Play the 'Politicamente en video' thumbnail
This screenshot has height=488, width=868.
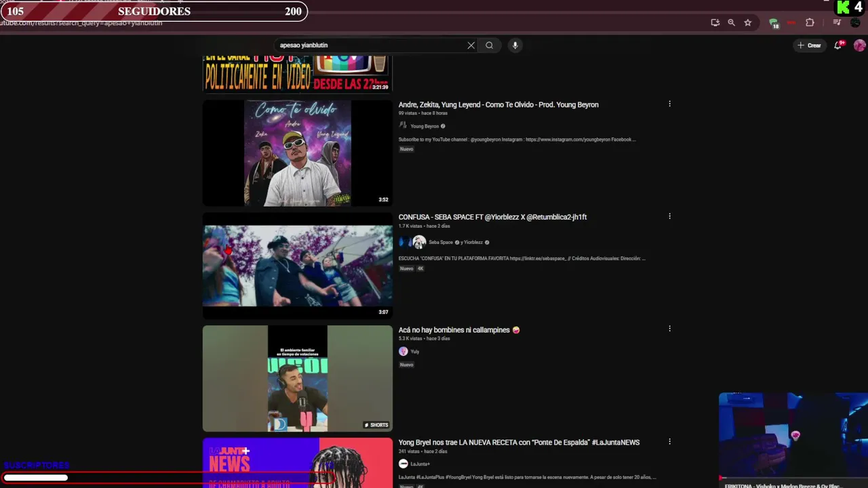coord(298,75)
